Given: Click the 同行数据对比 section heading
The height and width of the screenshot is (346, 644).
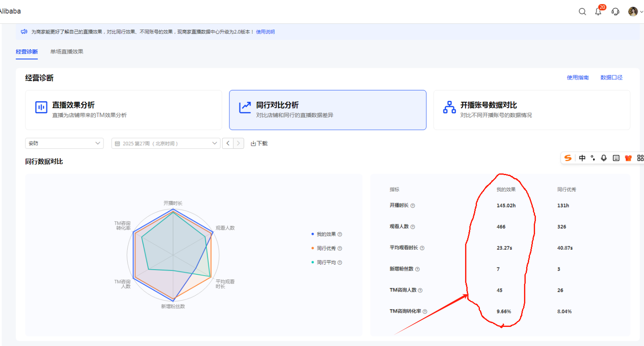Looking at the screenshot, I should 44,162.
